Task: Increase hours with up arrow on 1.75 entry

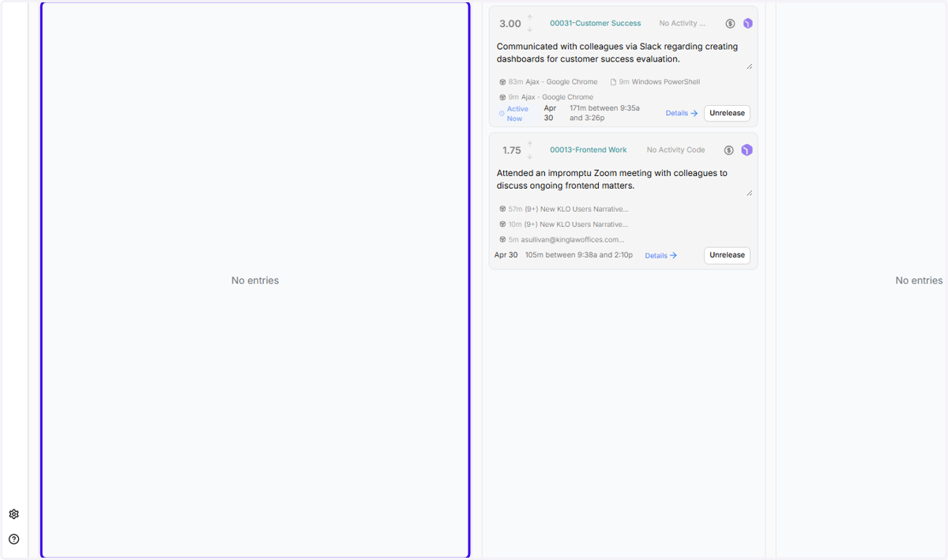Action: (x=530, y=145)
